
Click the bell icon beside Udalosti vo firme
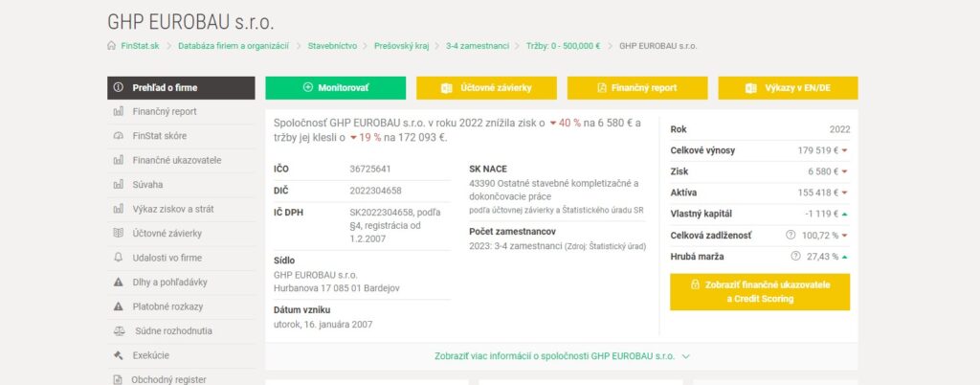pos(118,259)
